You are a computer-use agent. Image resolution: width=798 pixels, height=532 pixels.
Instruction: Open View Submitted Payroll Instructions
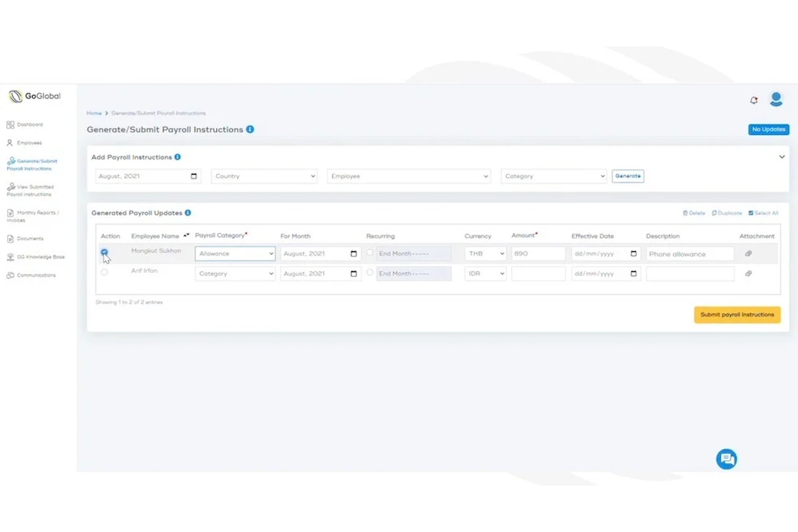30,190
